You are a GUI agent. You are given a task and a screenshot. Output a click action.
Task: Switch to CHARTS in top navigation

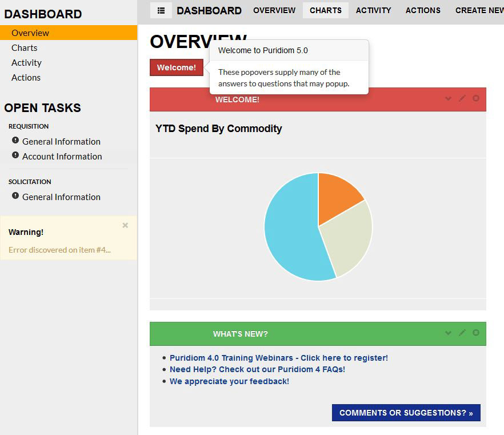[326, 10]
